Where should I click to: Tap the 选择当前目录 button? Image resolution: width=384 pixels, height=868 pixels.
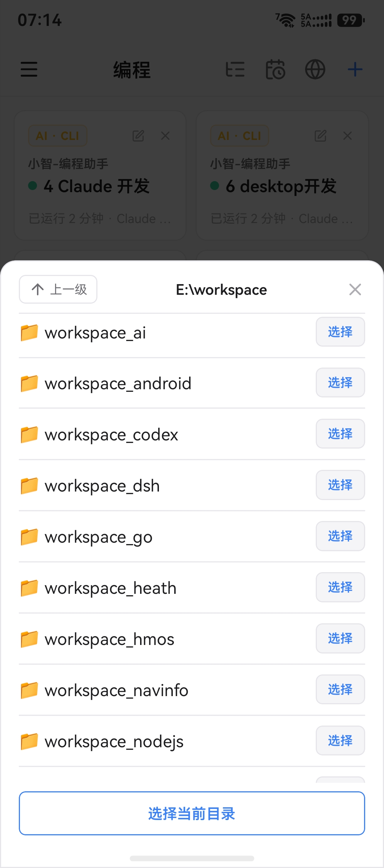coord(192,813)
